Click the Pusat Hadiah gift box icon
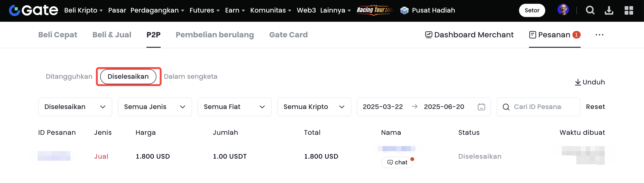The height and width of the screenshot is (183, 644). 404,10
